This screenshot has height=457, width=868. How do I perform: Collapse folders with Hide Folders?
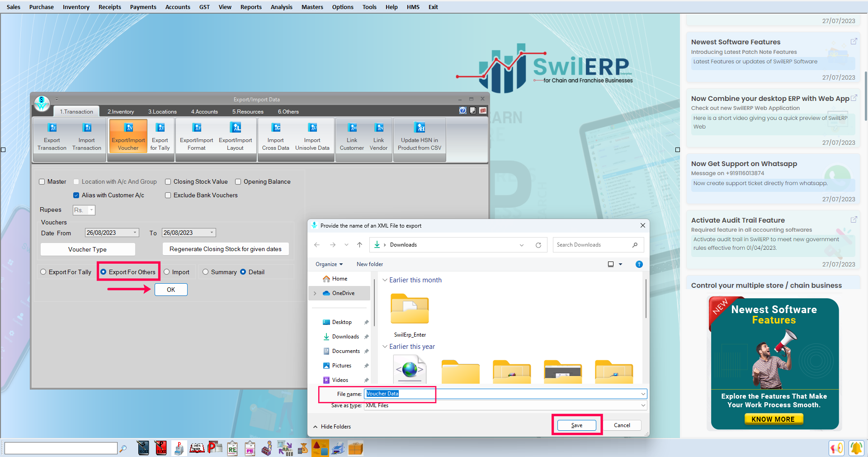pos(332,427)
